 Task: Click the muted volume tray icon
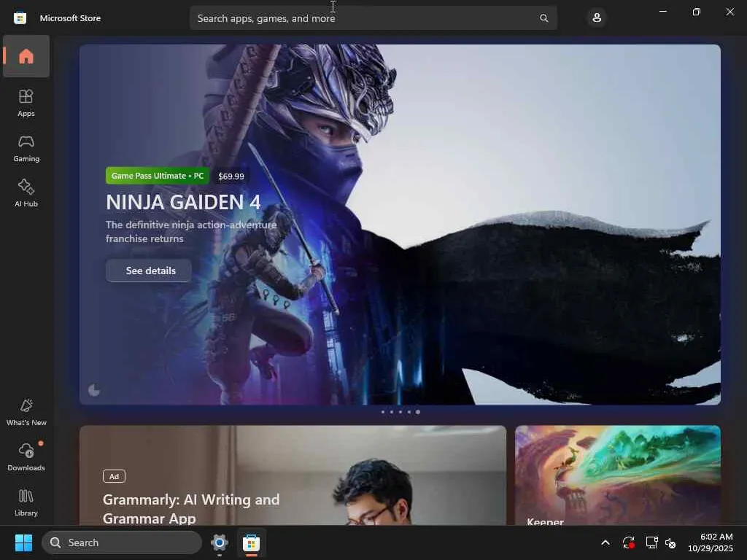pyautogui.click(x=670, y=542)
